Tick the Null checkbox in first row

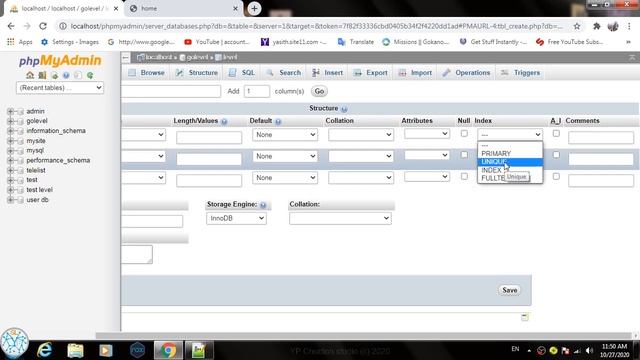coord(464,133)
